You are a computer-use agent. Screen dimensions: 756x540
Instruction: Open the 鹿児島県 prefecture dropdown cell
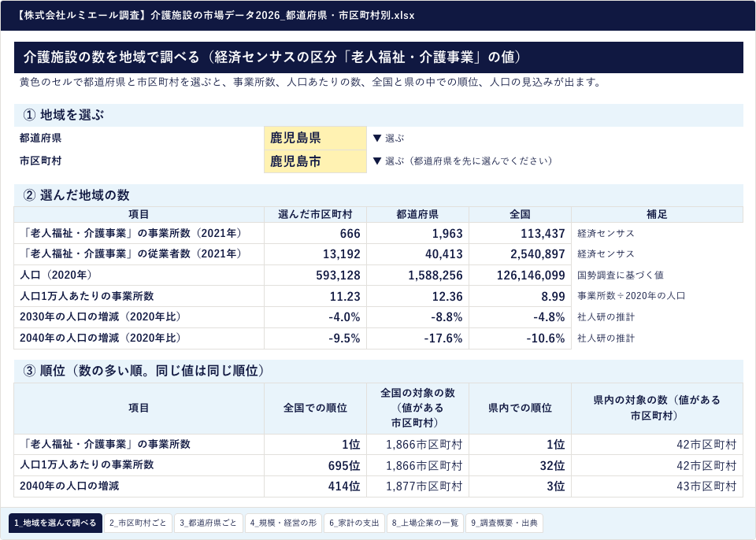[x=315, y=138]
